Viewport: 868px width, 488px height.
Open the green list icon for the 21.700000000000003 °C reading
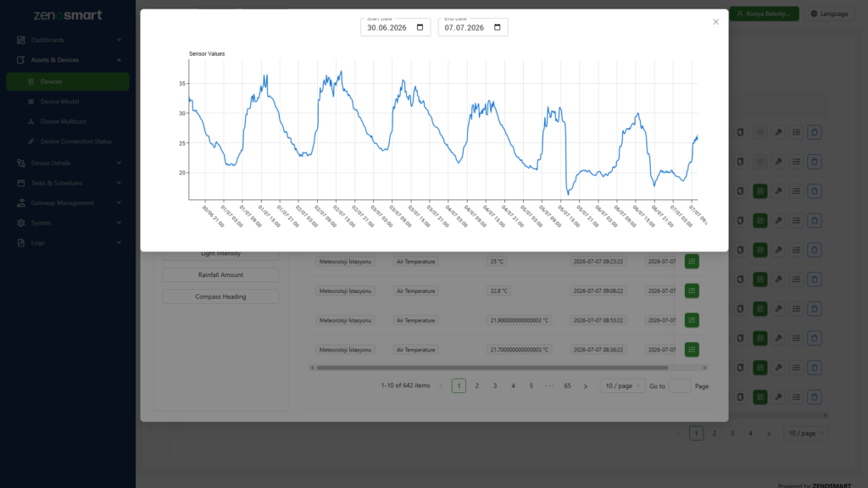692,349
